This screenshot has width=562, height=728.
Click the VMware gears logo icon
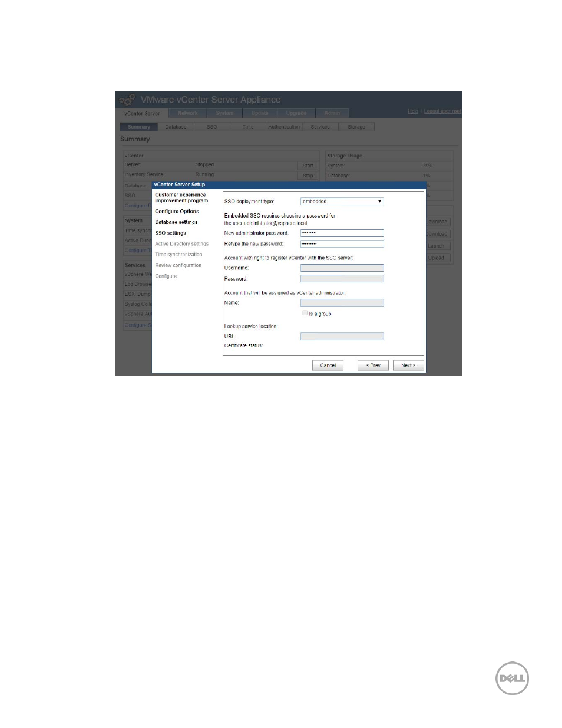(127, 100)
